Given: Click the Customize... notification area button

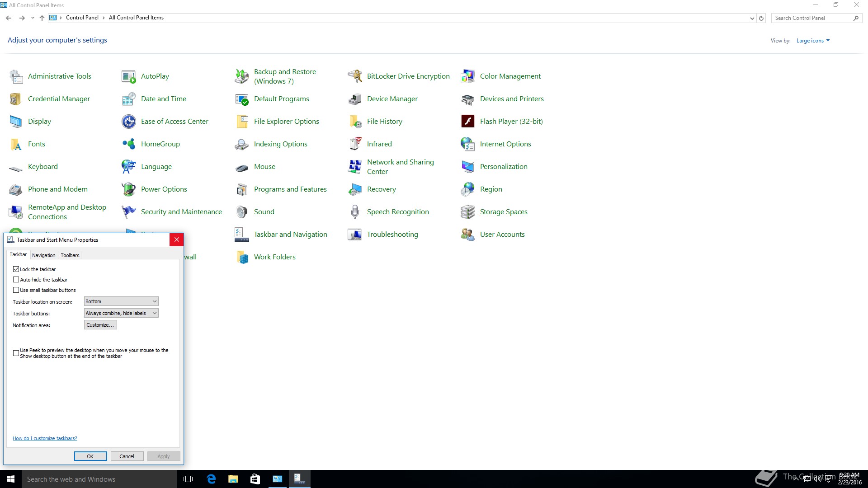Looking at the screenshot, I should coord(100,325).
